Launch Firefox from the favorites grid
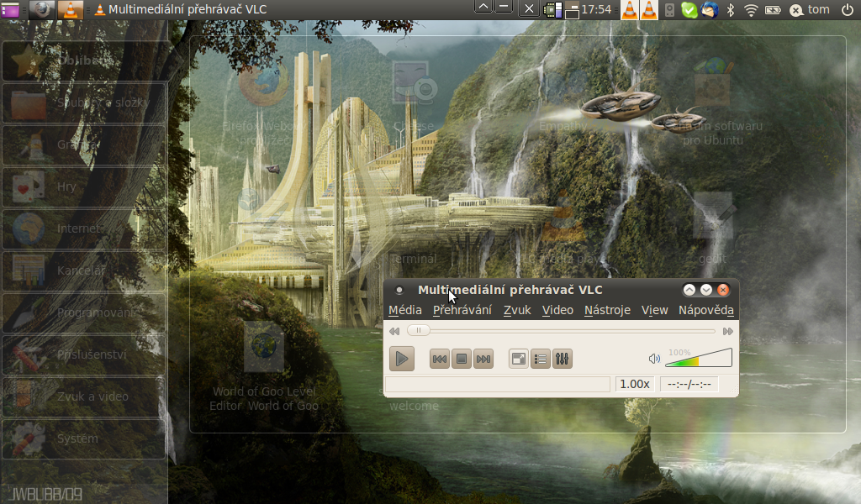The width and height of the screenshot is (861, 504). [263, 85]
